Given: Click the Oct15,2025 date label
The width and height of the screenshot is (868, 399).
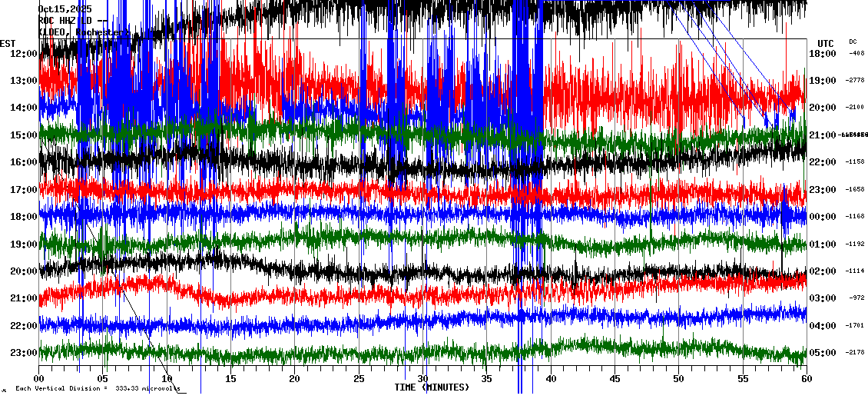Looking at the screenshot, I should click(x=65, y=9).
